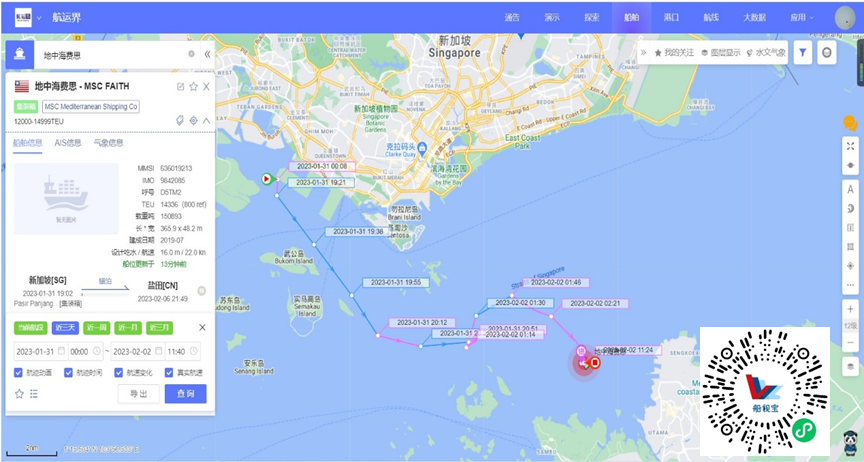864x462 pixels.
Task: Click the round icon right of 盐田[CN] arrival time
Action: (202, 291)
